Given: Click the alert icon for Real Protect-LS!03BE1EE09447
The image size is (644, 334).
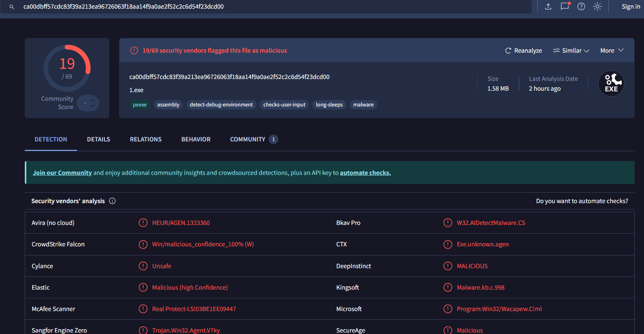Looking at the screenshot, I should pos(143,309).
